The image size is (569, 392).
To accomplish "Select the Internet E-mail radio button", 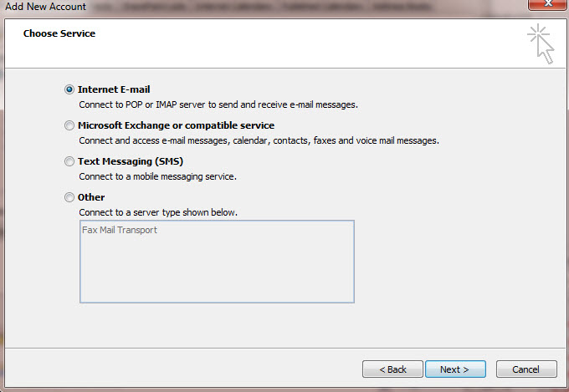I will pyautogui.click(x=69, y=89).
